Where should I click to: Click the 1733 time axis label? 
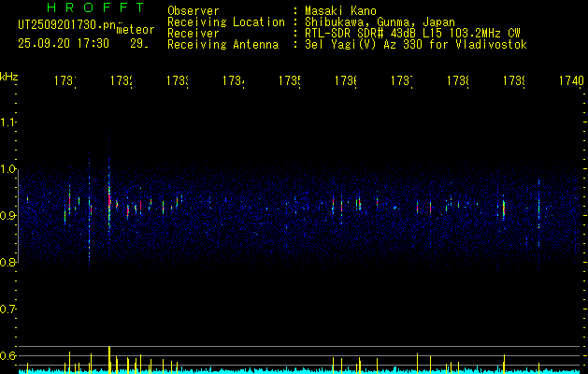[178, 81]
